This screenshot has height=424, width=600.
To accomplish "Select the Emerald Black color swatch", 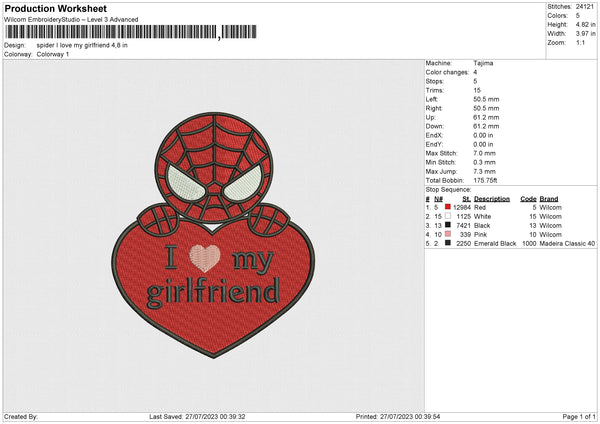I will click(x=448, y=243).
